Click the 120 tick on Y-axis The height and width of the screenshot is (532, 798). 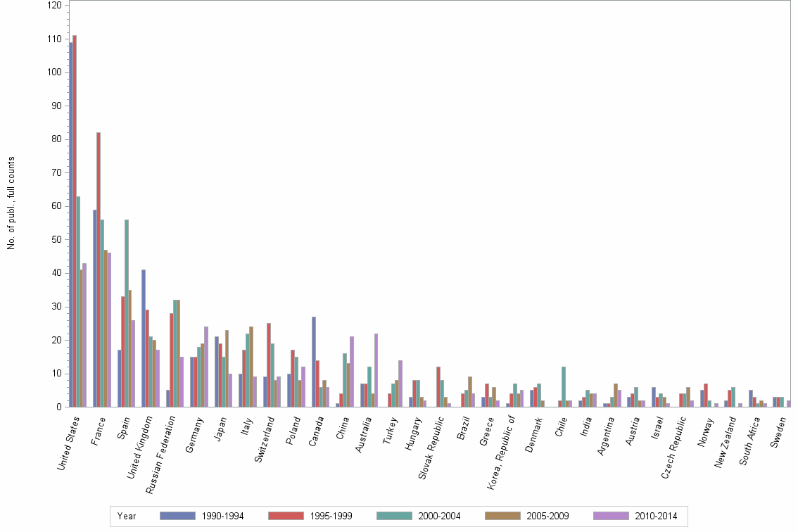53,5
